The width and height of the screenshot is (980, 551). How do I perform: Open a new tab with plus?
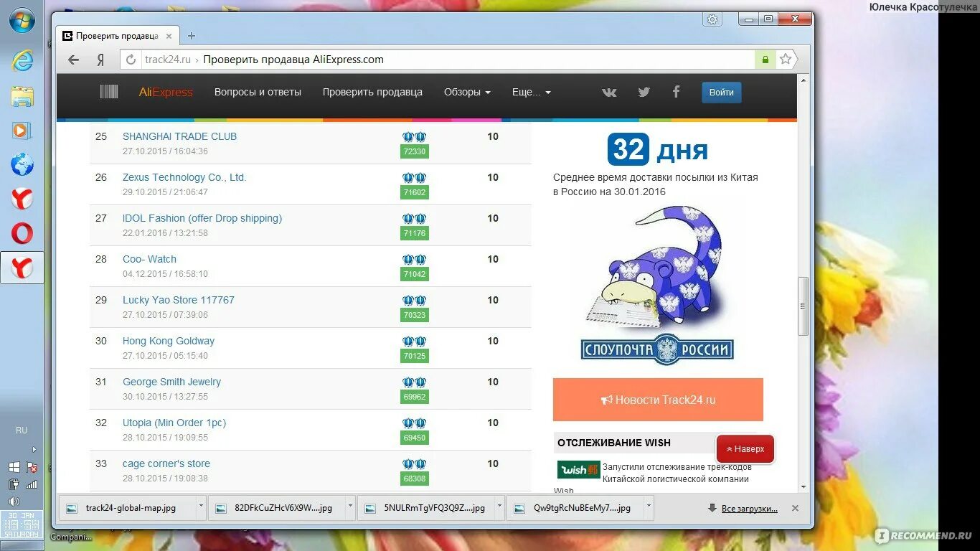tap(191, 36)
